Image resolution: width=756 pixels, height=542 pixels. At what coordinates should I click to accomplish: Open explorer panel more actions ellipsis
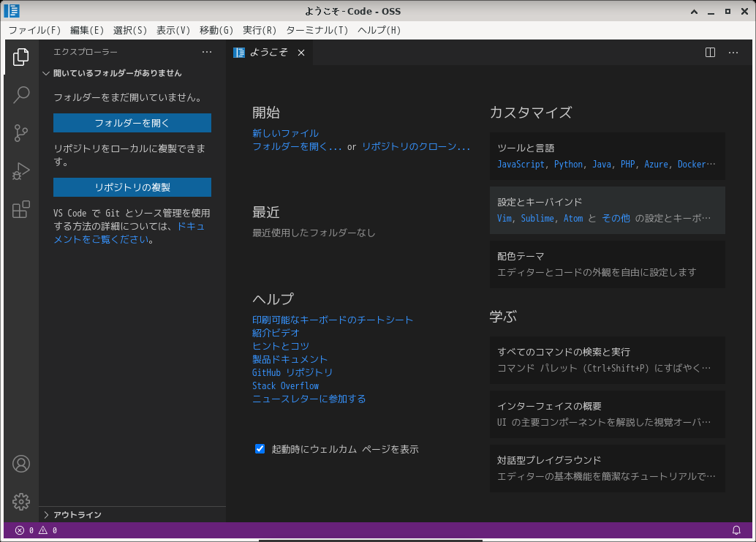click(x=207, y=52)
